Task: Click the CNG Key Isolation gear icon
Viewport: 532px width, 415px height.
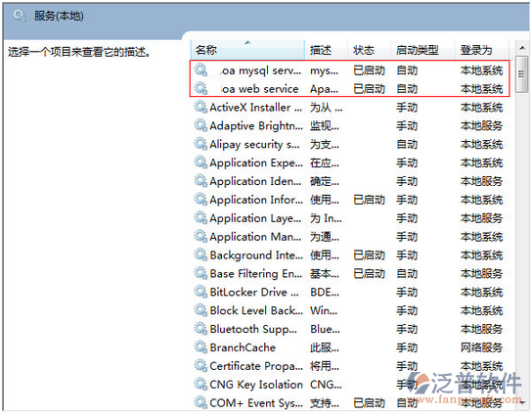Action: click(x=200, y=384)
